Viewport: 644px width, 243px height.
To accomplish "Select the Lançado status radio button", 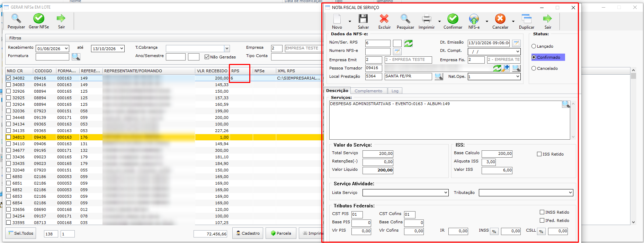I will pyautogui.click(x=534, y=46).
